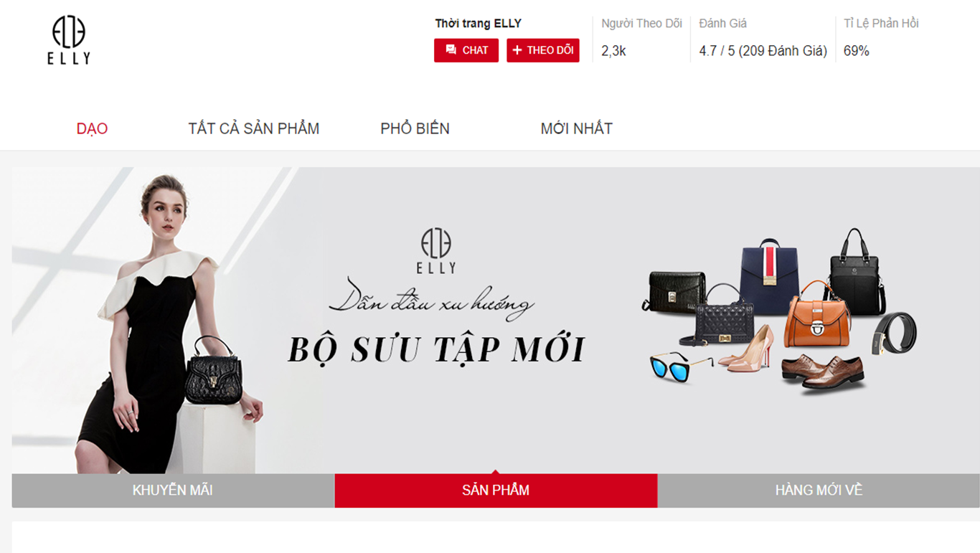Click the BỘ SƯU TẬP MỚI banner headline

click(x=436, y=350)
